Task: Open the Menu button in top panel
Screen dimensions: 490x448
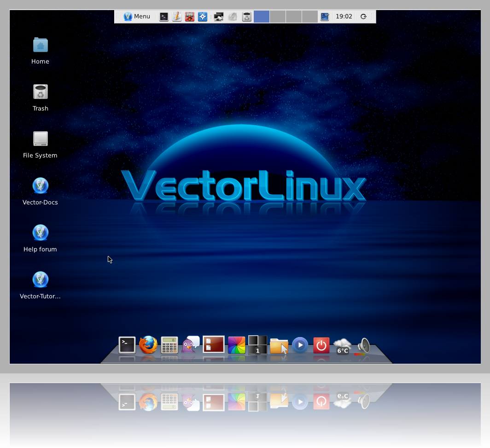Action: 137,17
